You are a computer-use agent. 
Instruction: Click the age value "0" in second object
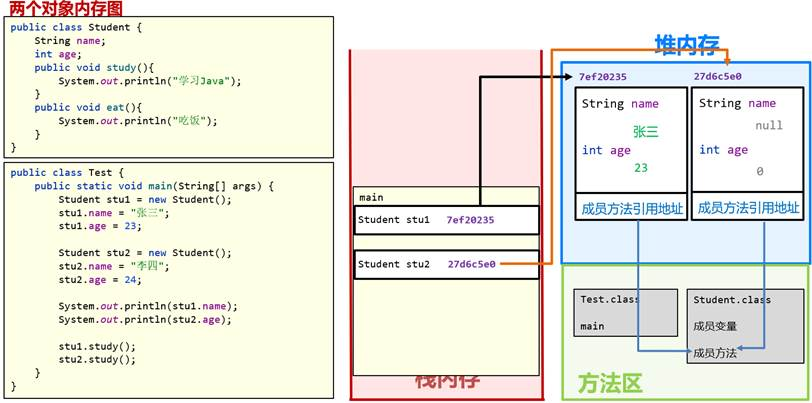[760, 171]
